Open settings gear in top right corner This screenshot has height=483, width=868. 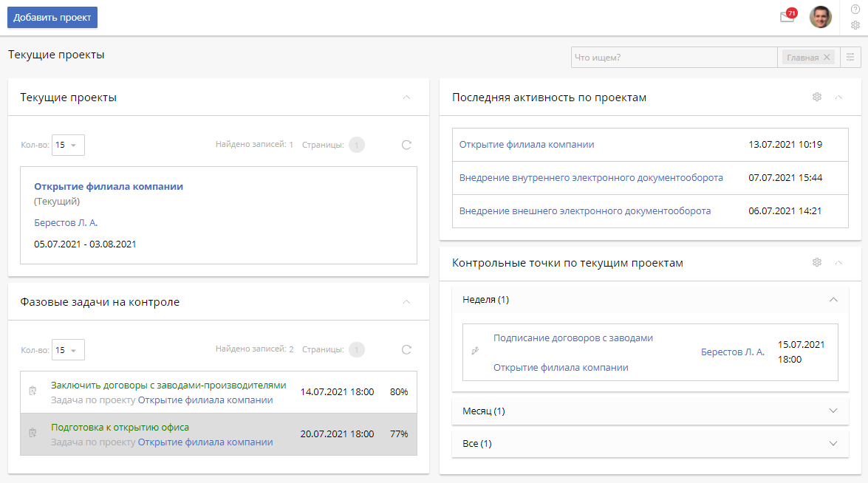(855, 25)
